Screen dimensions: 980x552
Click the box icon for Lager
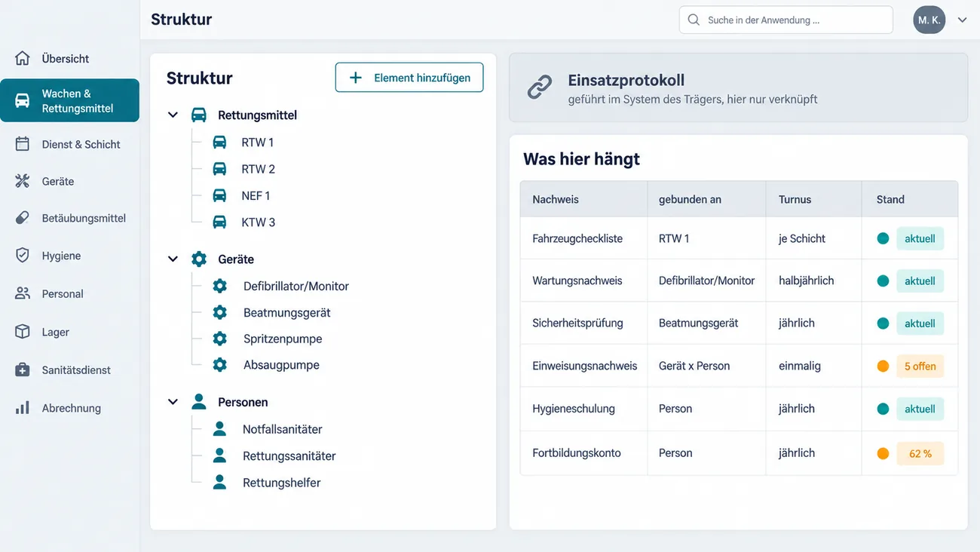click(x=23, y=332)
